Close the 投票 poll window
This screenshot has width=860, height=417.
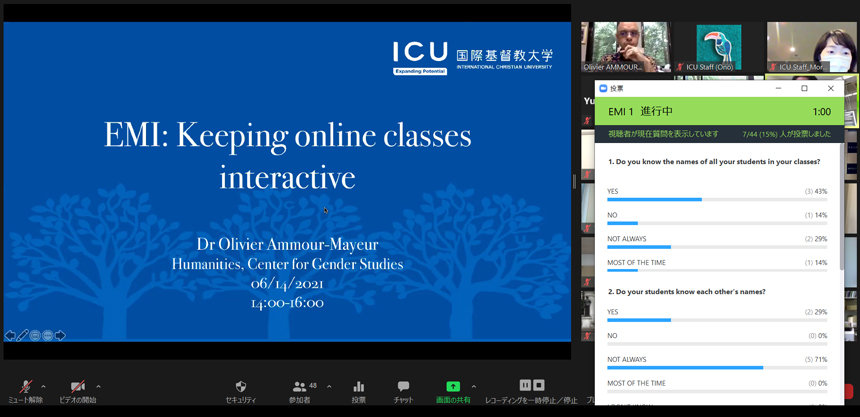click(831, 88)
